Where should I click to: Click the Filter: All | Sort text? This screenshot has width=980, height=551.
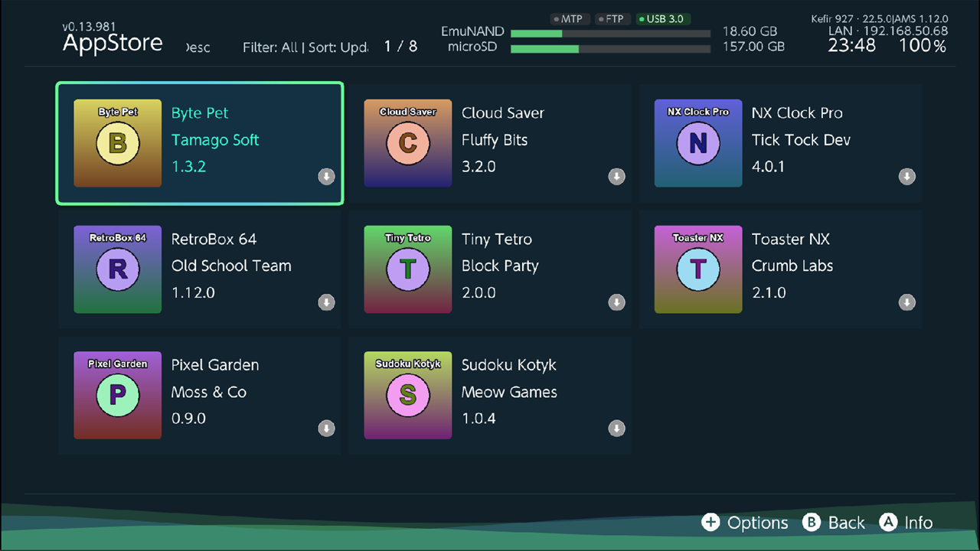[305, 47]
